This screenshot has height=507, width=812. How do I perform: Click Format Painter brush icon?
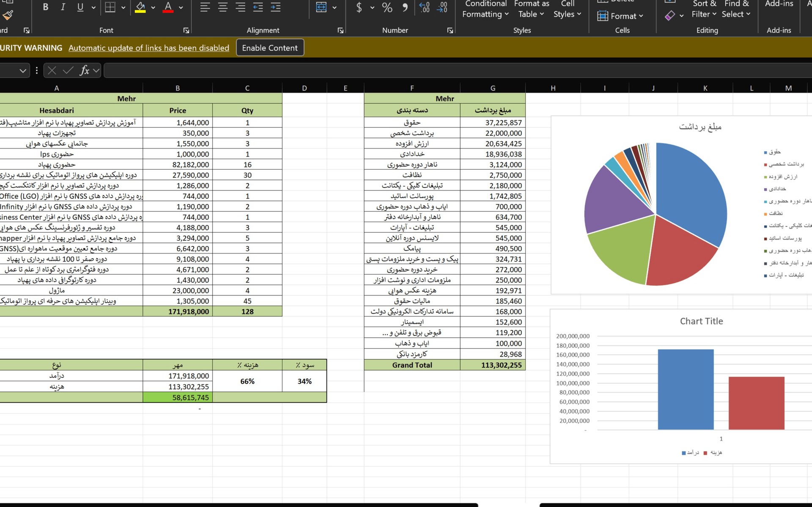click(x=8, y=16)
